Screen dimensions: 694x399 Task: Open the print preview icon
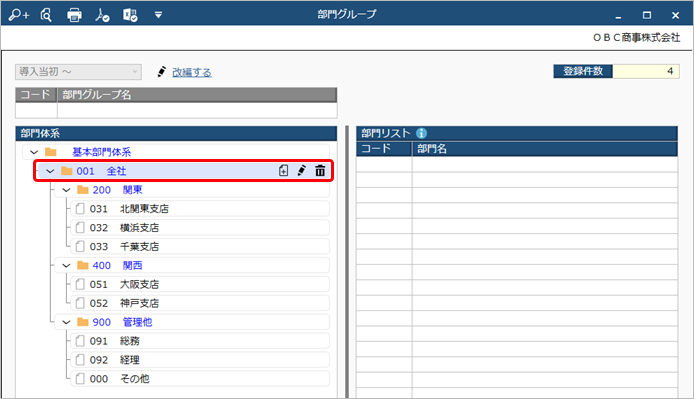46,15
